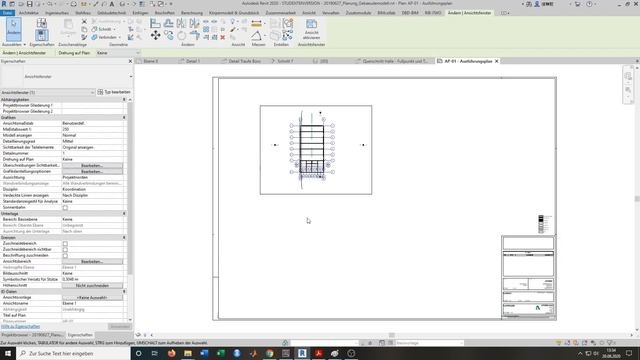Open the Datei menu tab
This screenshot has width=640, height=360.
[x=7, y=13]
